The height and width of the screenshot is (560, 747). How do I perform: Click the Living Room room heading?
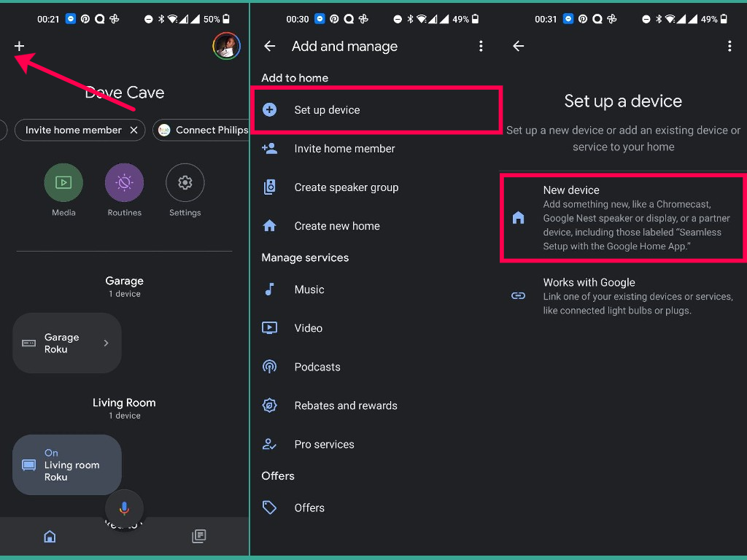[x=124, y=402]
